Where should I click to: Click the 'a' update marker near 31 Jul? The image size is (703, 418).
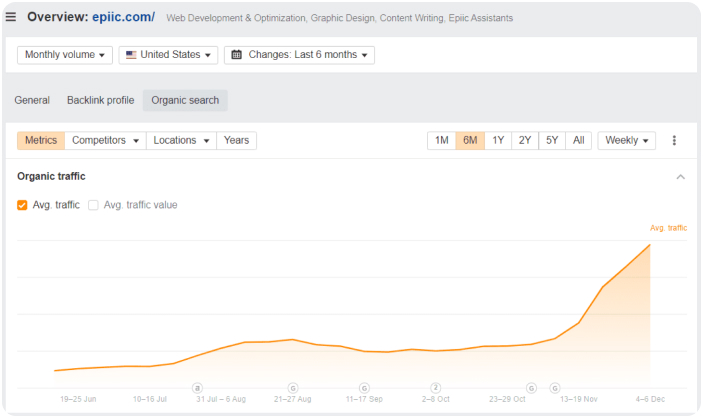[197, 387]
